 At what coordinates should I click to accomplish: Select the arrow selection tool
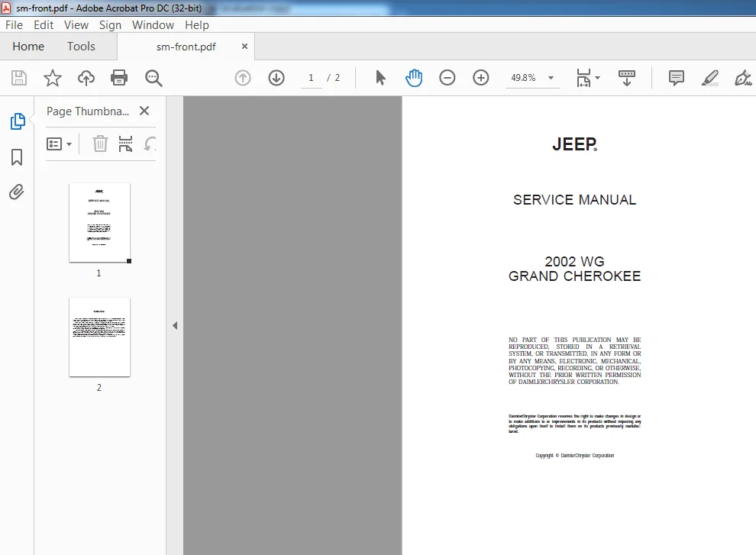(x=380, y=78)
